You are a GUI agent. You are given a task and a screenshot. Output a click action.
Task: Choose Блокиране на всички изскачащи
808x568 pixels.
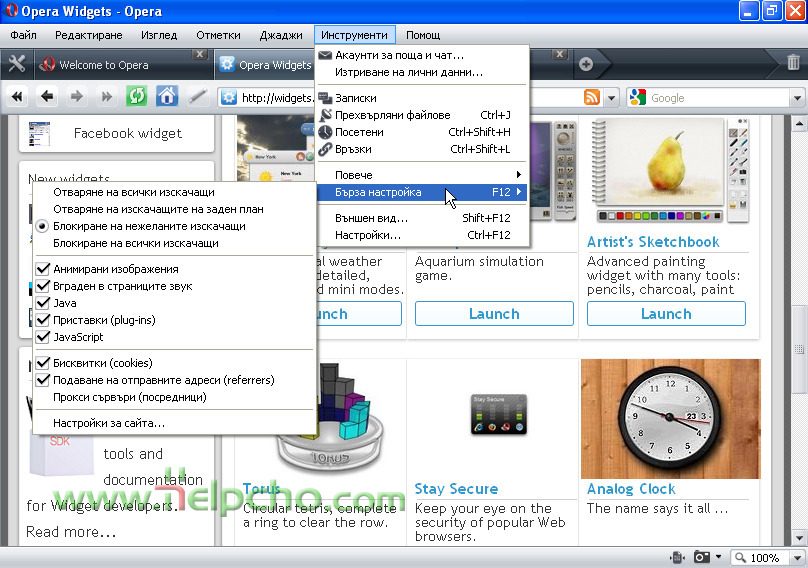click(175, 243)
